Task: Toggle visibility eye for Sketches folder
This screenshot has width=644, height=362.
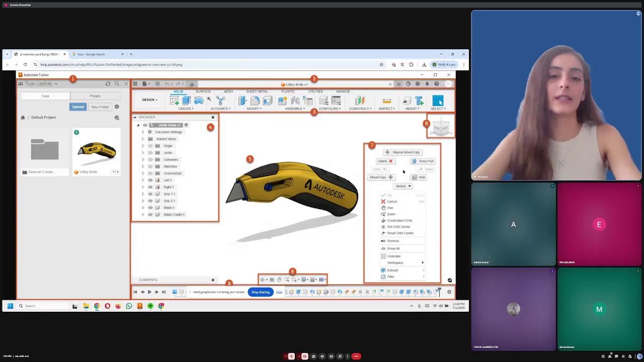Action: 150,166
